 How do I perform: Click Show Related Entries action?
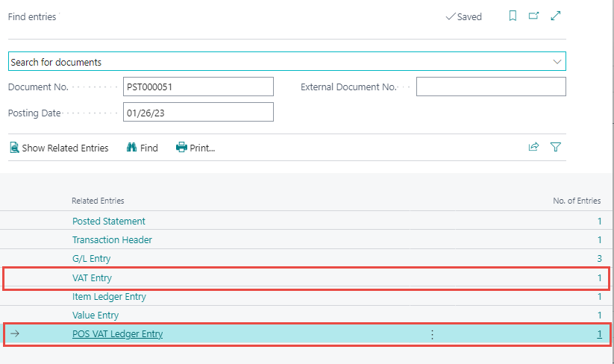click(x=59, y=148)
